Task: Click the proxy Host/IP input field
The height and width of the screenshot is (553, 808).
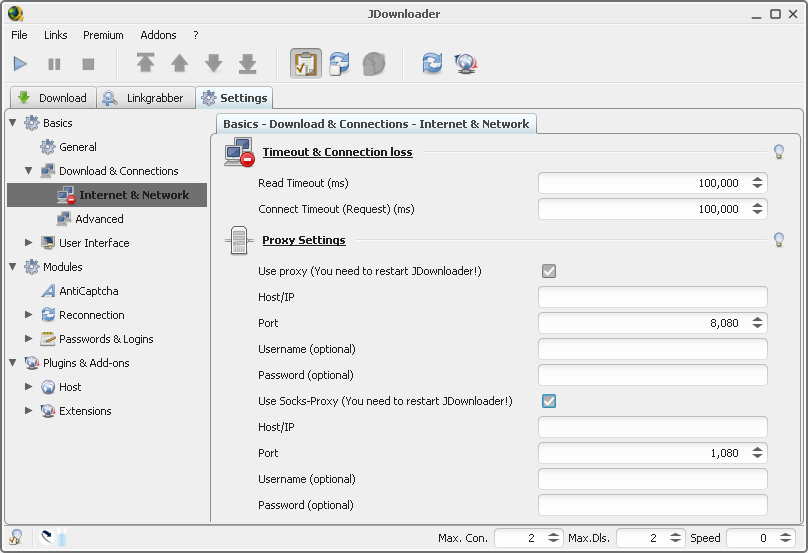Action: point(652,297)
